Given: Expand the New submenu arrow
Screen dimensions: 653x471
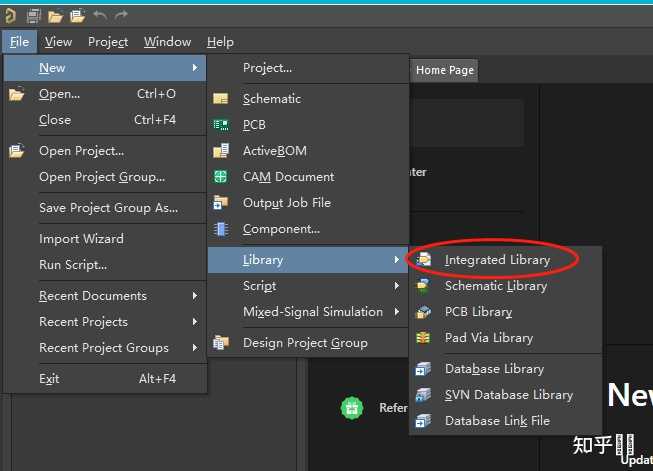Looking at the screenshot, I should 195,67.
